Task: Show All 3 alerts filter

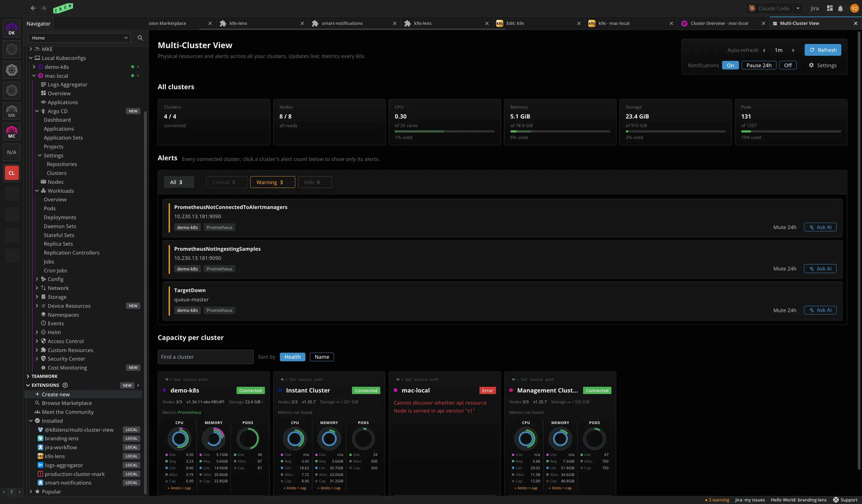Action: (179, 182)
